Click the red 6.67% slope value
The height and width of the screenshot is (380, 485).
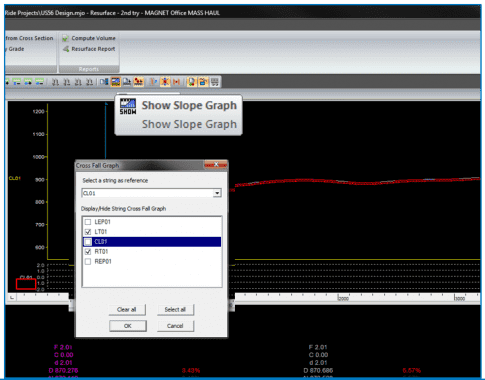(x=411, y=371)
